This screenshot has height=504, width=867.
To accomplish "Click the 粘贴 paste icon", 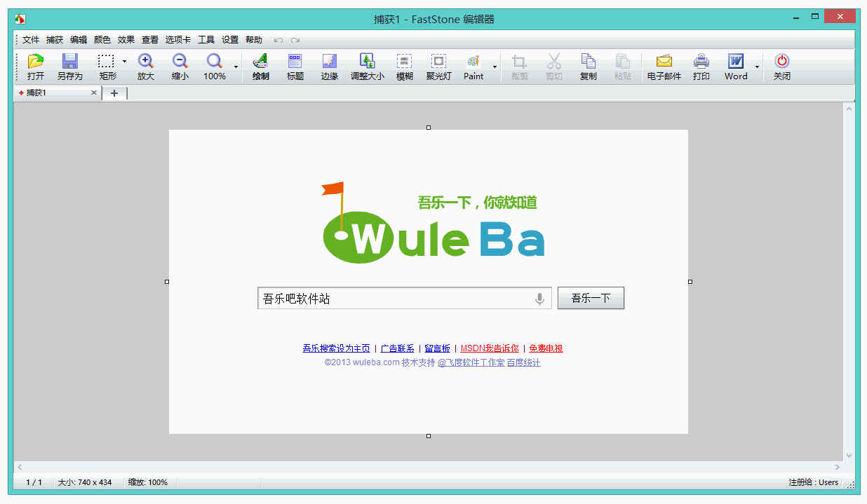I will tap(623, 62).
